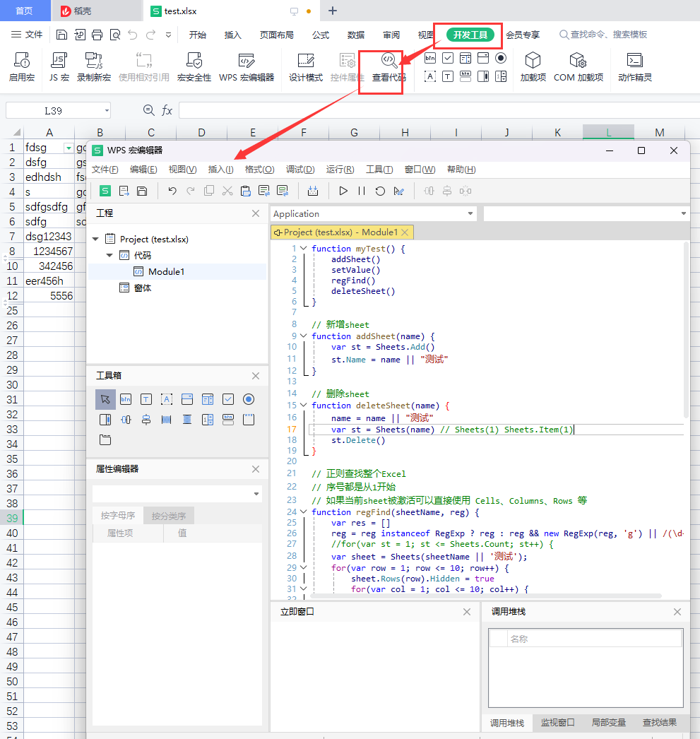This screenshot has height=739, width=700.
Task: Save project in macro editor toolbar
Action: [x=142, y=191]
